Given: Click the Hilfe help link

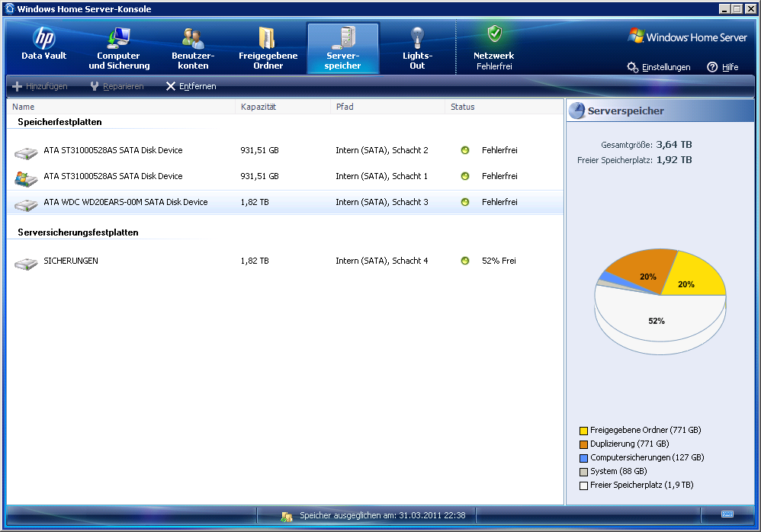Looking at the screenshot, I should coord(723,67).
